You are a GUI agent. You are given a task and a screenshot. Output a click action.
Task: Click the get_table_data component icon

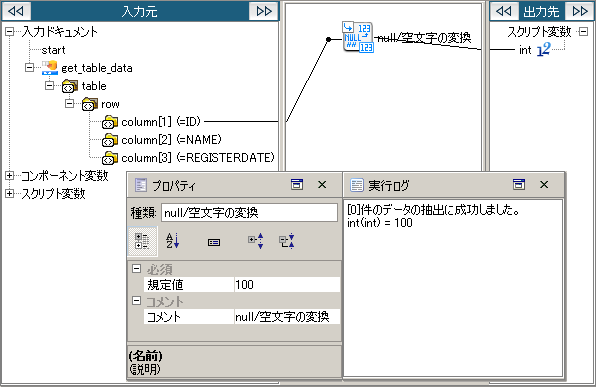tap(49, 67)
